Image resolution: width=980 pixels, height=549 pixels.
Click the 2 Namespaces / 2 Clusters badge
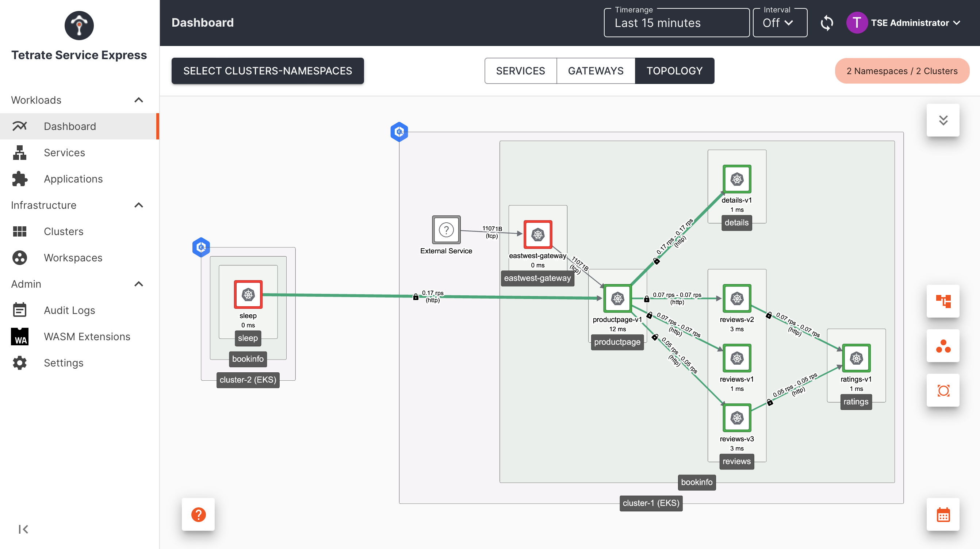click(901, 71)
